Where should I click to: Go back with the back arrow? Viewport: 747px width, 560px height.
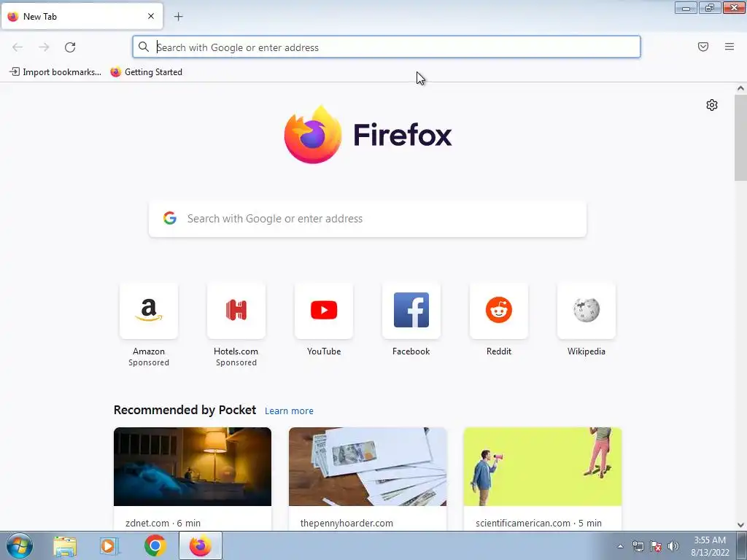pos(18,47)
